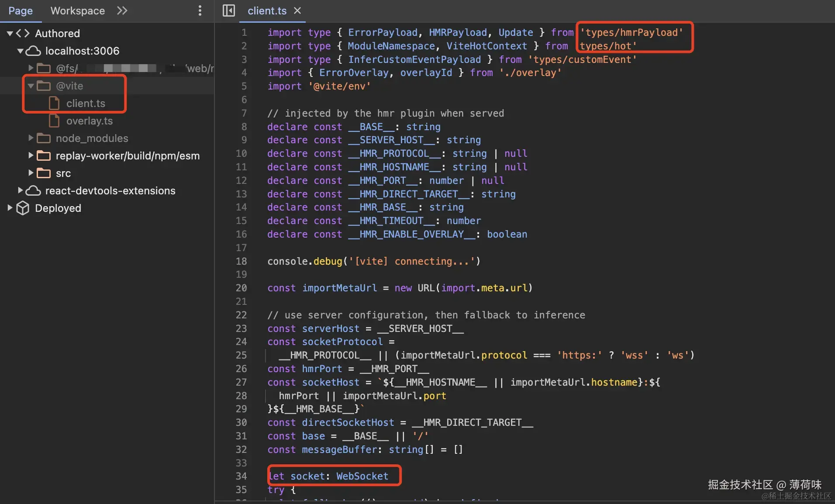The image size is (835, 504).
Task: Click __HMR_TIMEOUT__ on line 15
Action: click(x=391, y=221)
